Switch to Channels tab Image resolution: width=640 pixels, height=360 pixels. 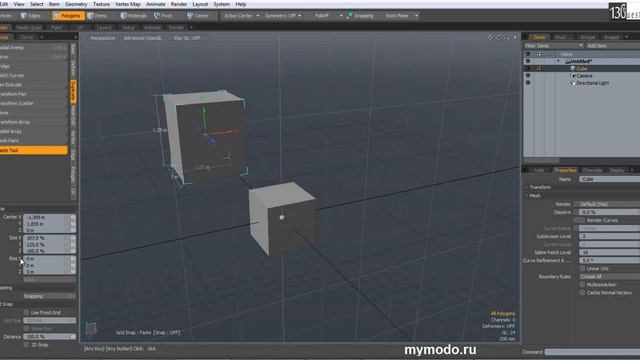tap(592, 170)
